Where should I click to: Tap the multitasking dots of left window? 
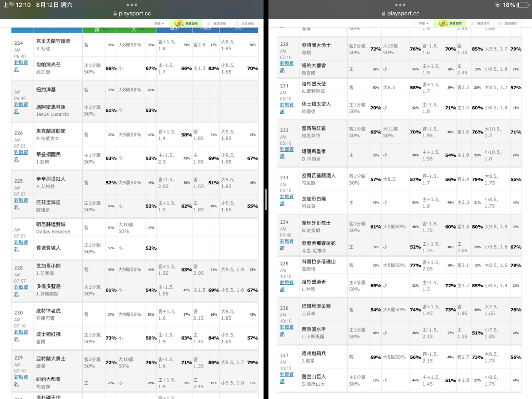[x=132, y=5]
